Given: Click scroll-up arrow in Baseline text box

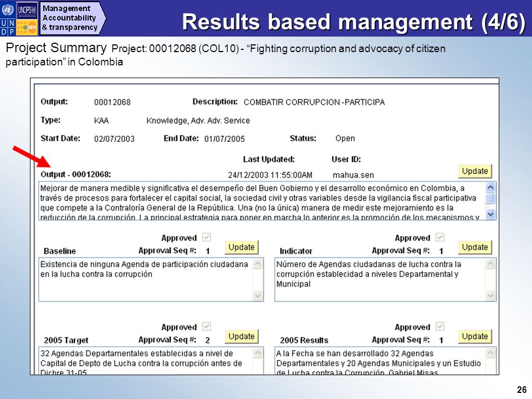Looking at the screenshot, I should (x=258, y=263).
